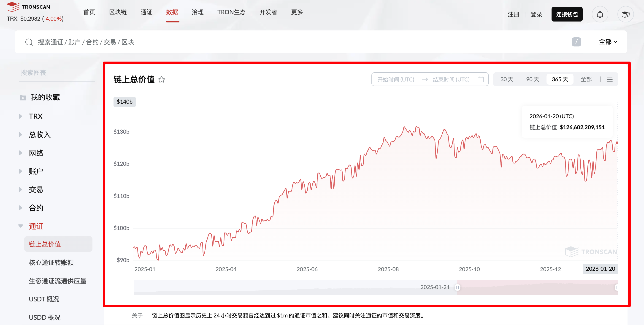Favorite the 链上总价值 chart with the star
Screen dimensions: 644x325
[162, 79]
